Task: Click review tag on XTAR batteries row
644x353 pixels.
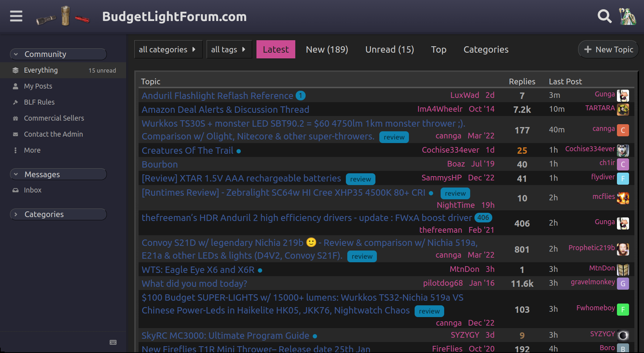Action: tap(360, 179)
